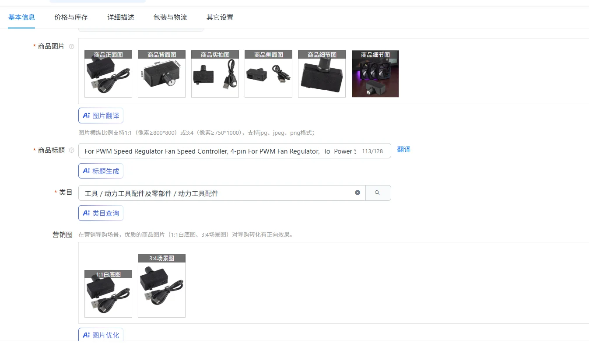The height and width of the screenshot is (364, 589).
Task: Click the 图片翻译 button
Action: (101, 115)
